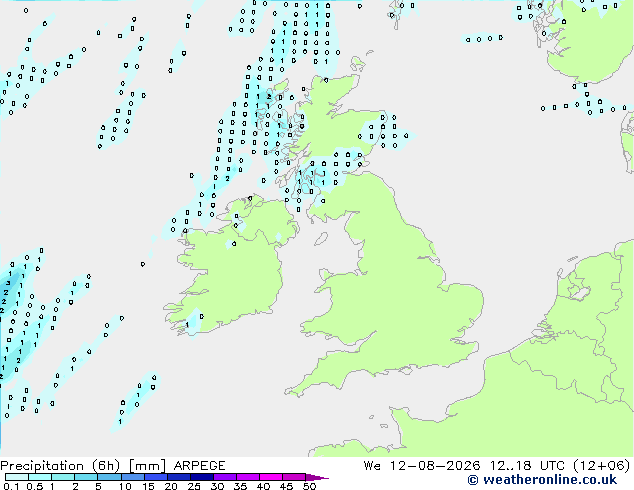Pick the 20–25 mm dark blue swatch
634x490 pixels.
179,477
